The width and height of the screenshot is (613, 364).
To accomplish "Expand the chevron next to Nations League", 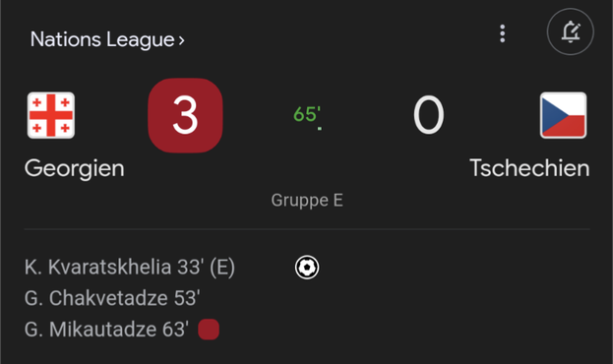I will pos(181,40).
